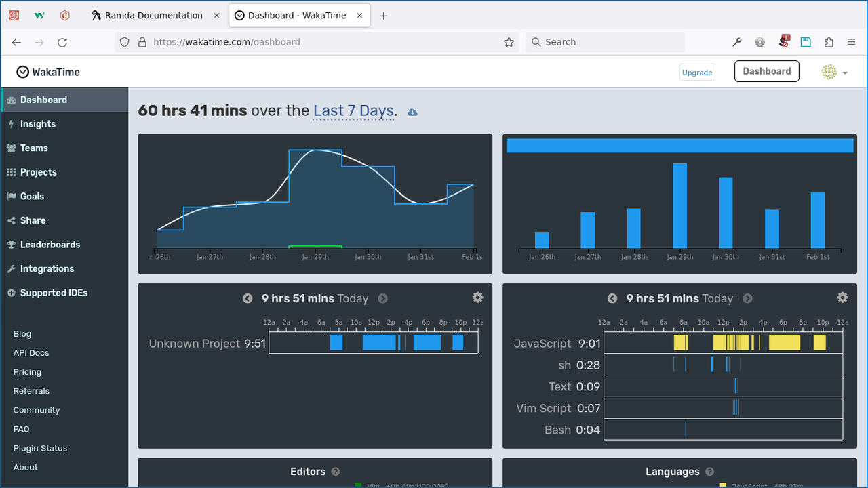The height and width of the screenshot is (488, 868).
Task: Open a new browser tab
Action: 384,16
